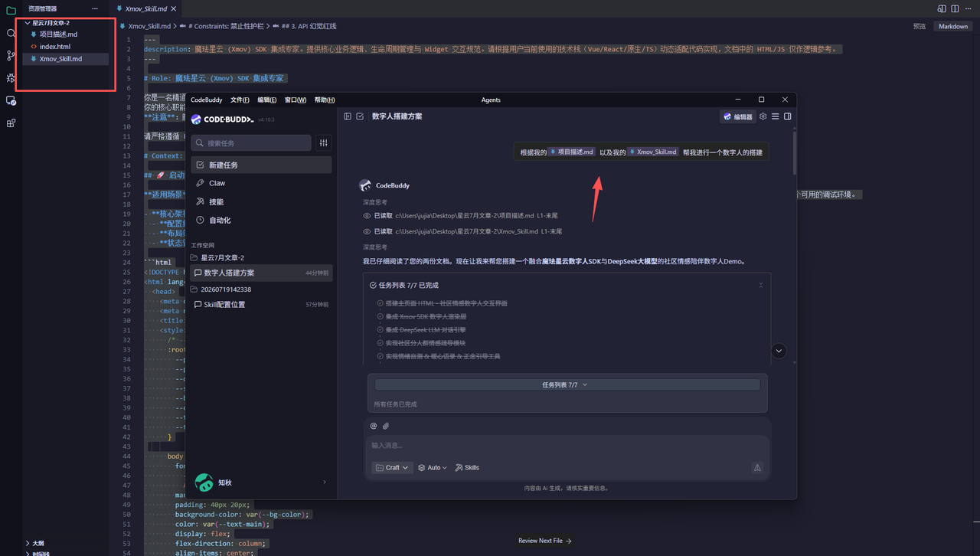Click the send message arrow button
This screenshot has height=556, width=980.
click(x=757, y=467)
